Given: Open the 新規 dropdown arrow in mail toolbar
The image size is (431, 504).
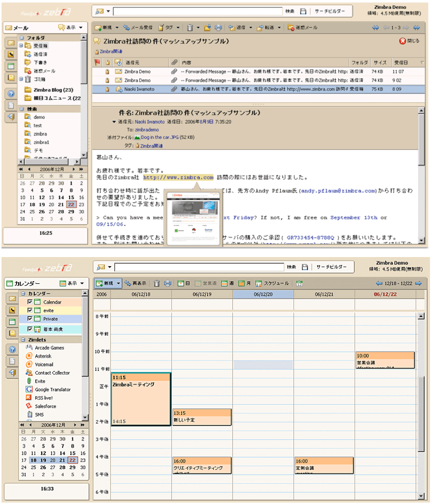Looking at the screenshot, I should [x=117, y=28].
